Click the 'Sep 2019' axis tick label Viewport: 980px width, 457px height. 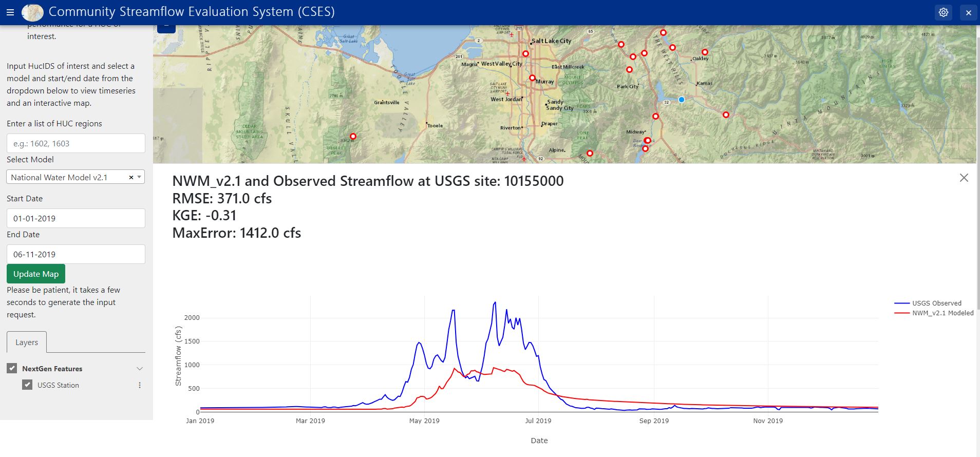coord(654,421)
